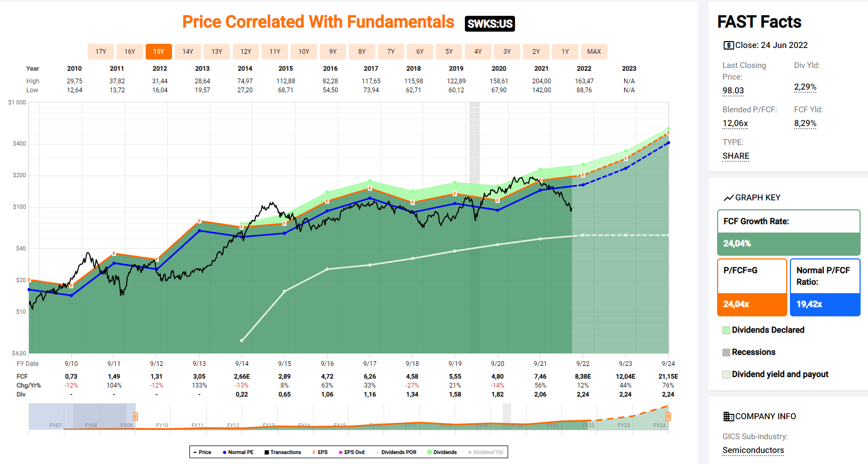The height and width of the screenshot is (464, 868).
Task: Click the Company Info table icon
Action: (728, 417)
